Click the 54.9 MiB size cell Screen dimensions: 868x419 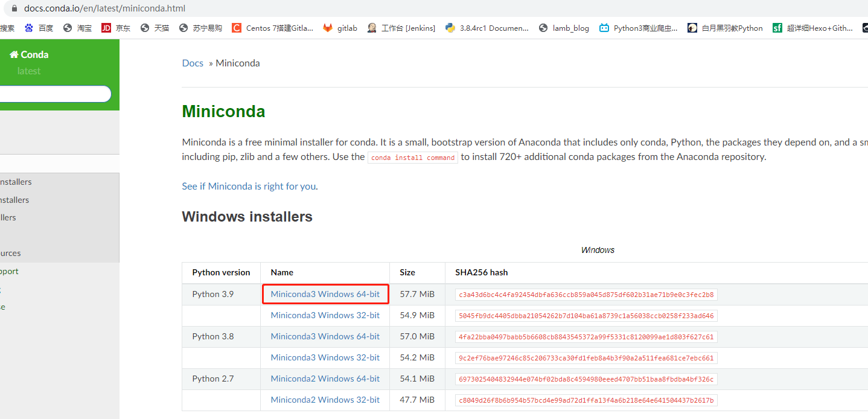tap(417, 315)
